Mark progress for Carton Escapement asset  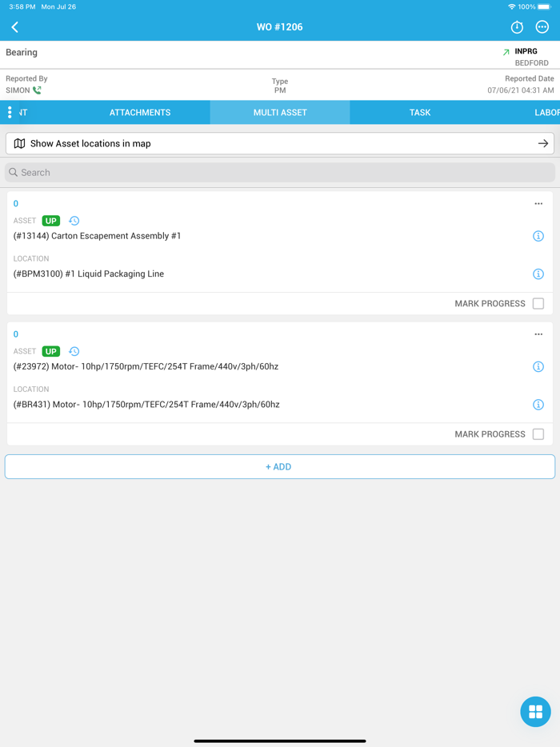pos(538,303)
